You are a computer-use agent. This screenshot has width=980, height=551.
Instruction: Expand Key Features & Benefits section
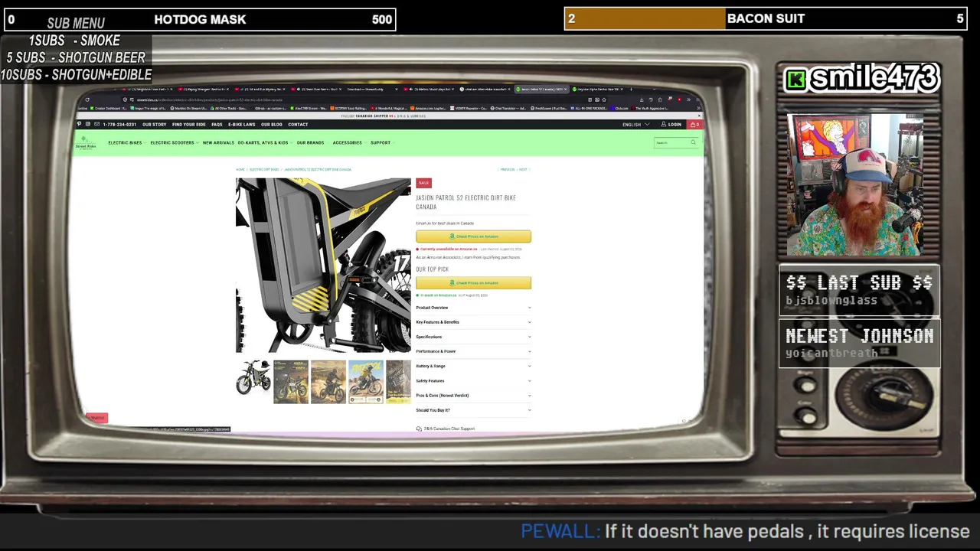pos(473,322)
